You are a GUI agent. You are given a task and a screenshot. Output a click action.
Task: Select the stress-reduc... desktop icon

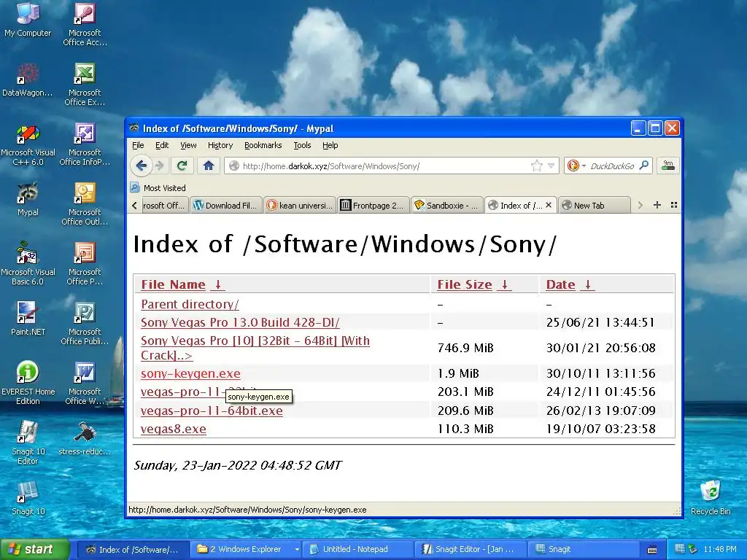tap(85, 438)
